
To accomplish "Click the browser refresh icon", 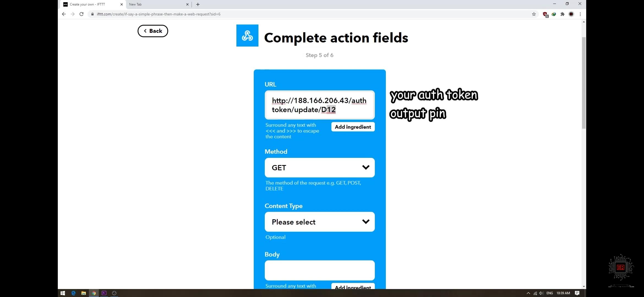I will point(81,14).
